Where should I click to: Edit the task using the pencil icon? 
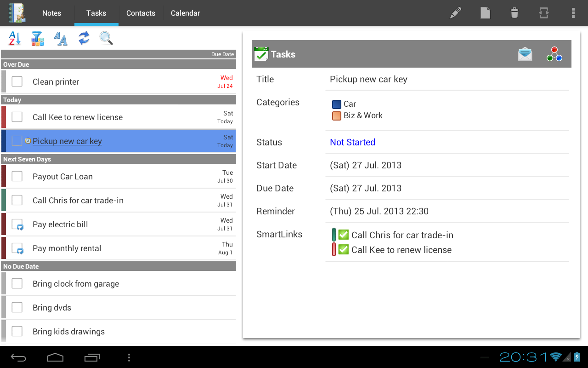(x=455, y=13)
